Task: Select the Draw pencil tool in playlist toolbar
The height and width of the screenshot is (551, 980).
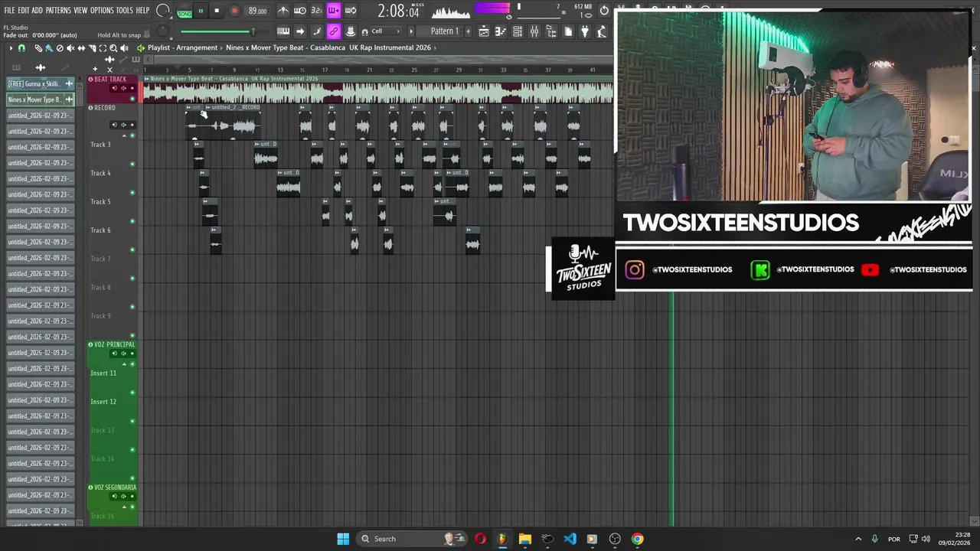Action: click(38, 47)
